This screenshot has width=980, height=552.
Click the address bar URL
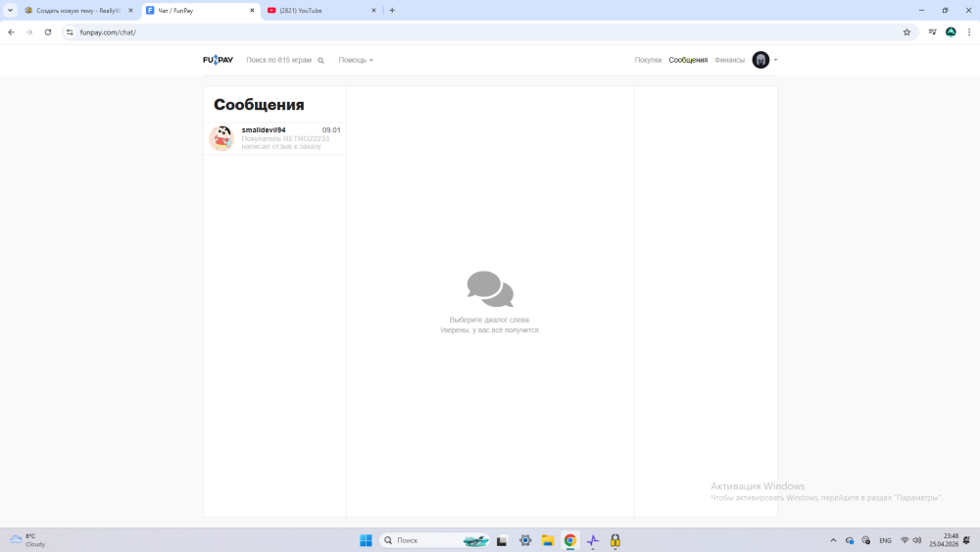(x=108, y=32)
